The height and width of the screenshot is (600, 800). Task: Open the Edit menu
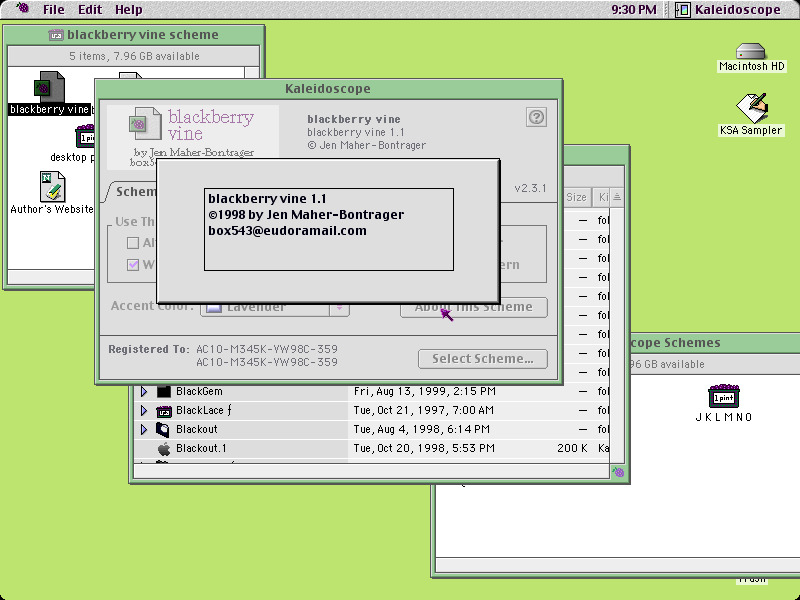[x=90, y=10]
